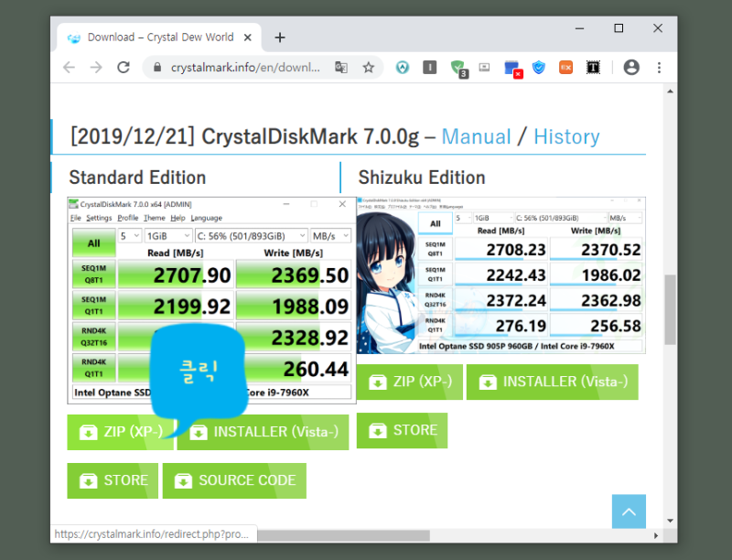Click the horizontal scrollbar right arrow
This screenshot has width=732, height=560.
pyautogui.click(x=656, y=535)
